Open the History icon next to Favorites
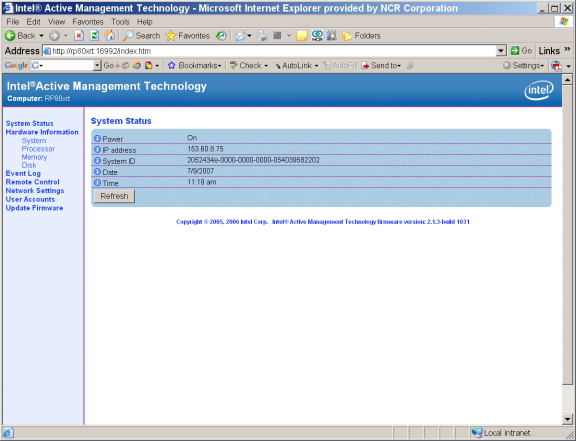 pyautogui.click(x=221, y=36)
